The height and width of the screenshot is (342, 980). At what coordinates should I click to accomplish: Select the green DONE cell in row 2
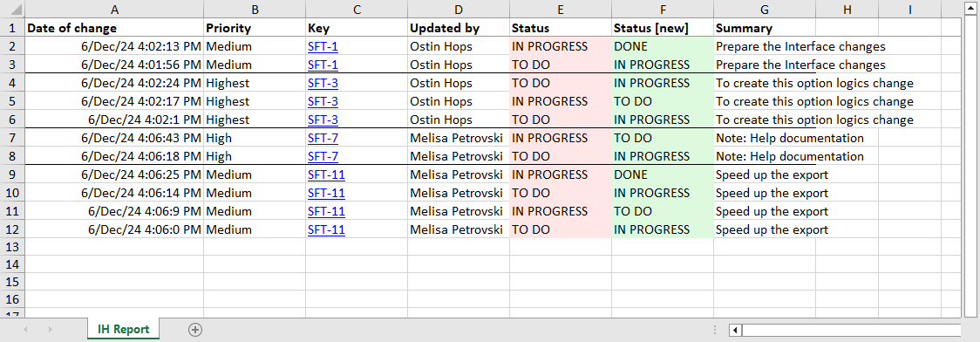[x=663, y=46]
